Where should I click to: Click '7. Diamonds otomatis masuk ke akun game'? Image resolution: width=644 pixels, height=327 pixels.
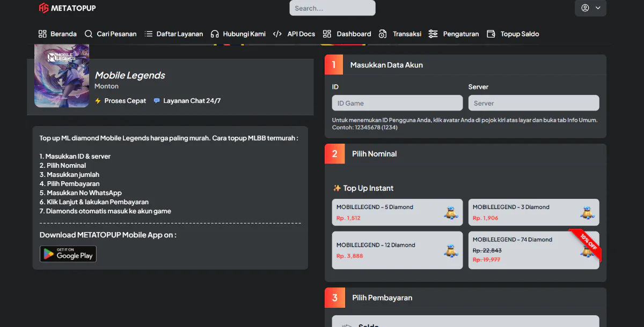105,211
